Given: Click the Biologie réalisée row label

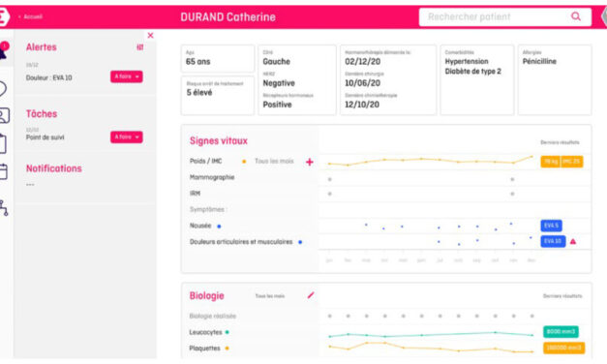Looking at the screenshot, I should click(213, 316).
